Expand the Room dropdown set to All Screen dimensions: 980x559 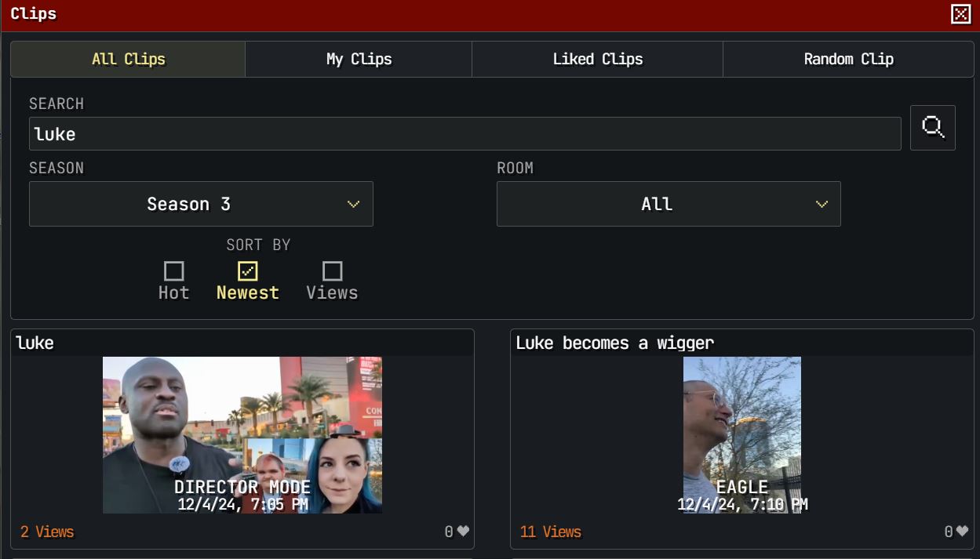669,204
